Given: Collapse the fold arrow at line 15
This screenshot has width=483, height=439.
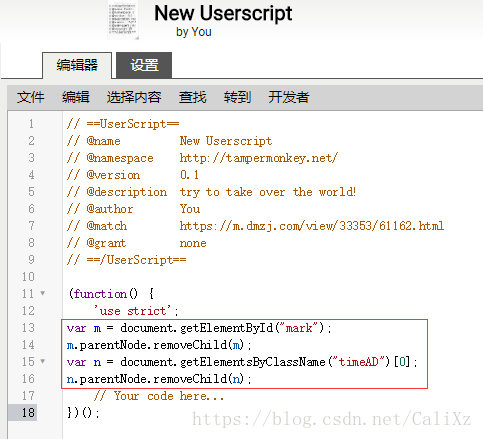Looking at the screenshot, I should pyautogui.click(x=43, y=361).
